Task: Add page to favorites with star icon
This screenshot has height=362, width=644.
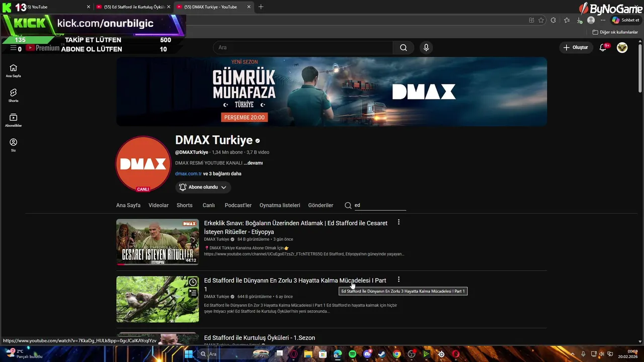Action: coord(541,20)
